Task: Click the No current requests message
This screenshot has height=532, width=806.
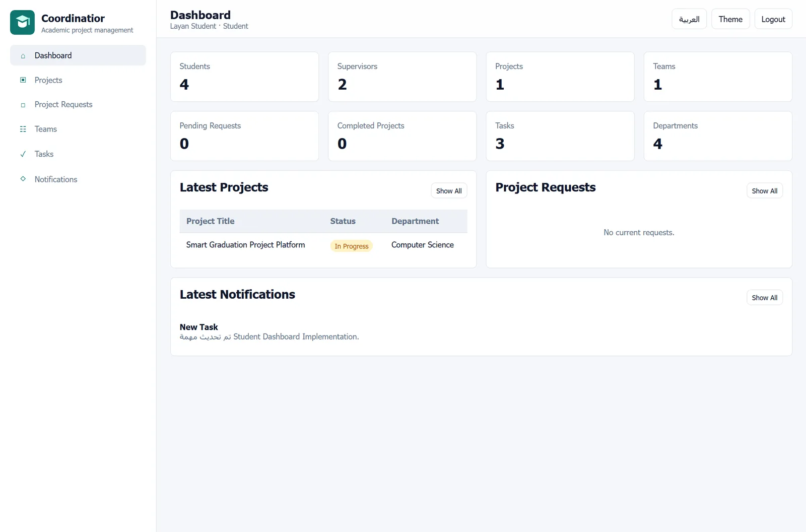Action: point(639,233)
